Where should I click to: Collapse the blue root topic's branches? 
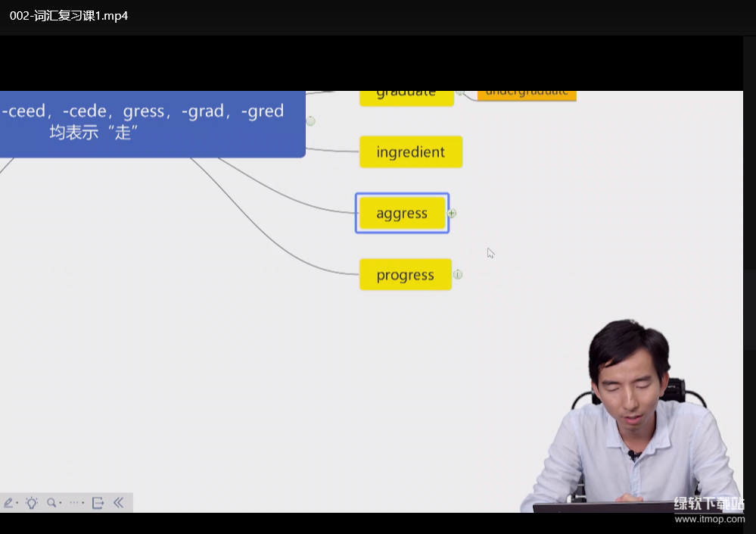click(310, 121)
